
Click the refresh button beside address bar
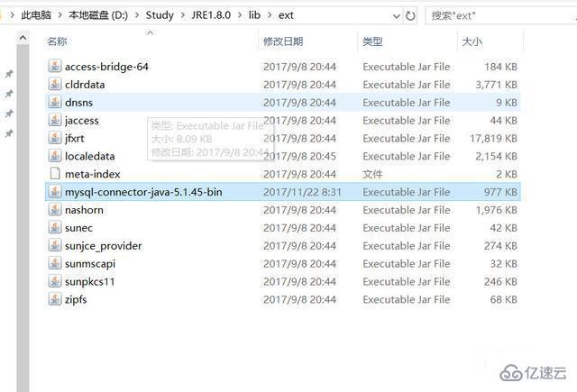(411, 15)
